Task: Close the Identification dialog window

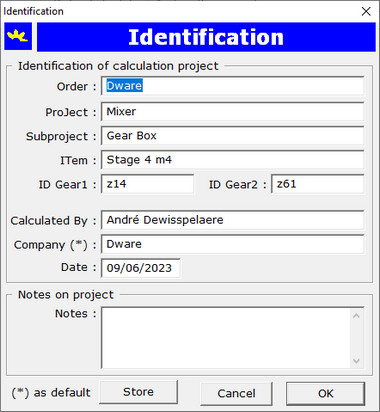Action: point(366,11)
